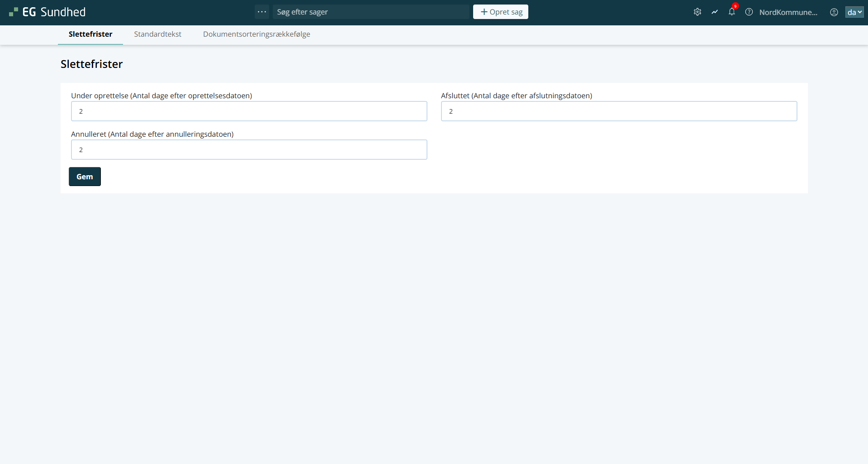The height and width of the screenshot is (464, 868).
Task: Show notifications from the bell icon
Action: tap(731, 12)
